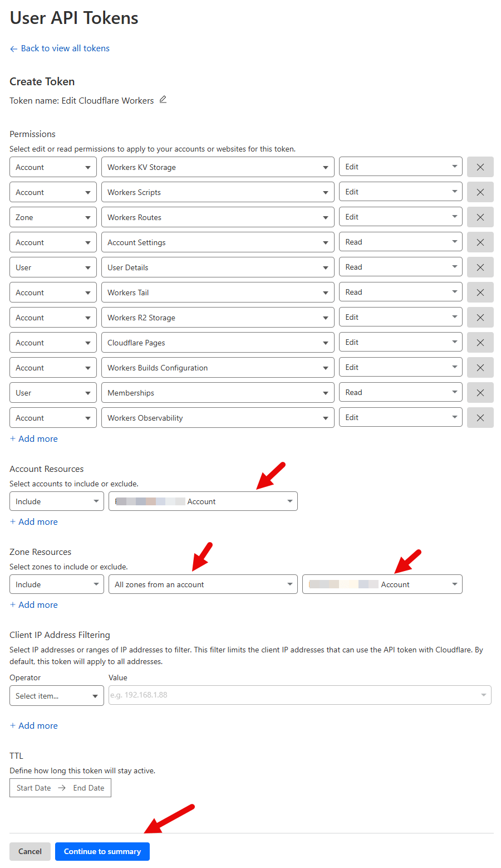Image resolution: width=501 pixels, height=868 pixels.
Task: Change Edit access level for Cloudflare Pages
Action: 401,342
